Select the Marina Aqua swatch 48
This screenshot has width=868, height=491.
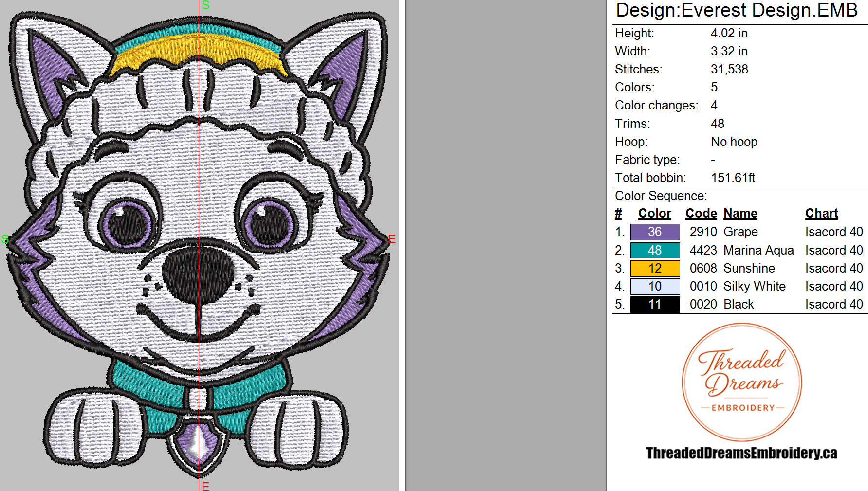(655, 250)
